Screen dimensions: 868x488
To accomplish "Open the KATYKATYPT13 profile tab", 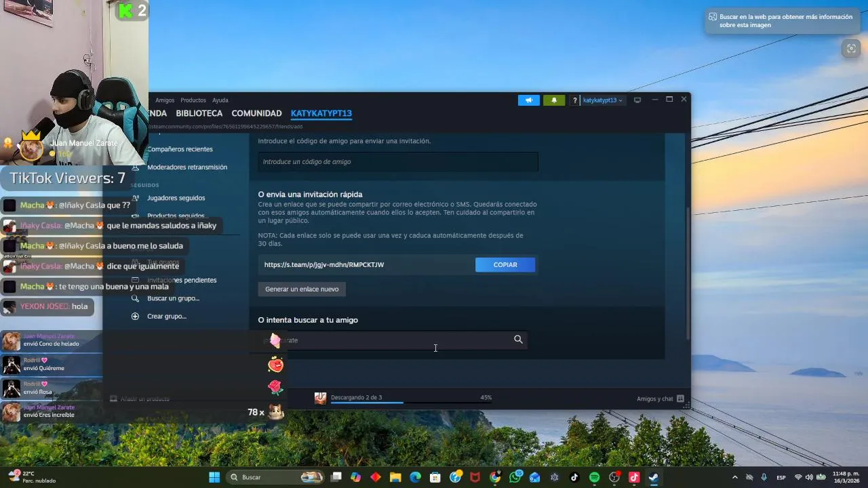I will [x=321, y=113].
